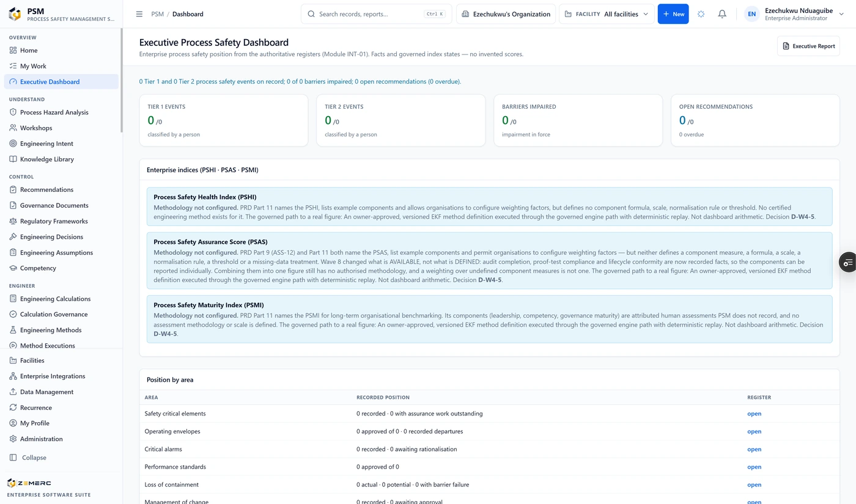Click the Engineering Intent target icon

[x=13, y=144]
